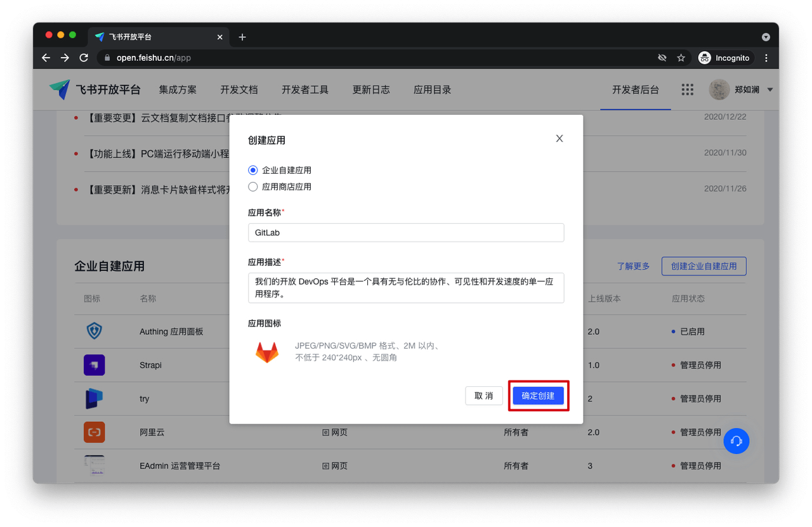The width and height of the screenshot is (812, 527).
Task: Click the Strapi app icon
Action: point(94,365)
